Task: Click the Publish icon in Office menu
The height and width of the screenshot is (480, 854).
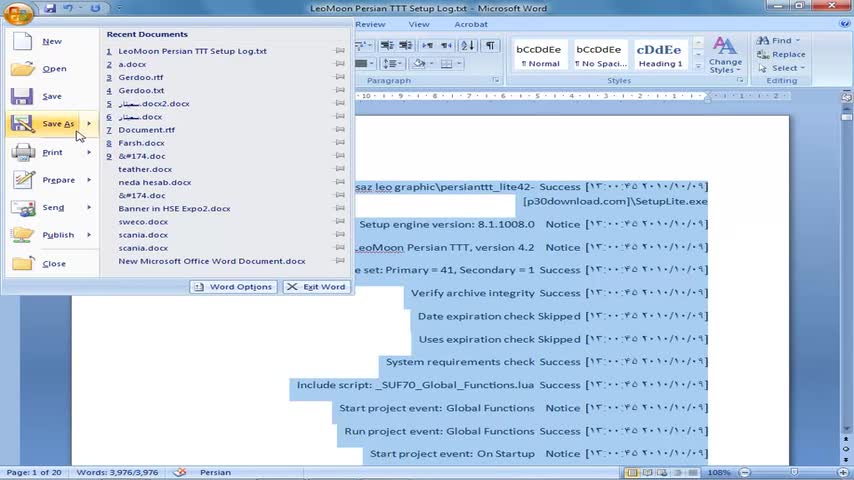Action: click(x=23, y=235)
